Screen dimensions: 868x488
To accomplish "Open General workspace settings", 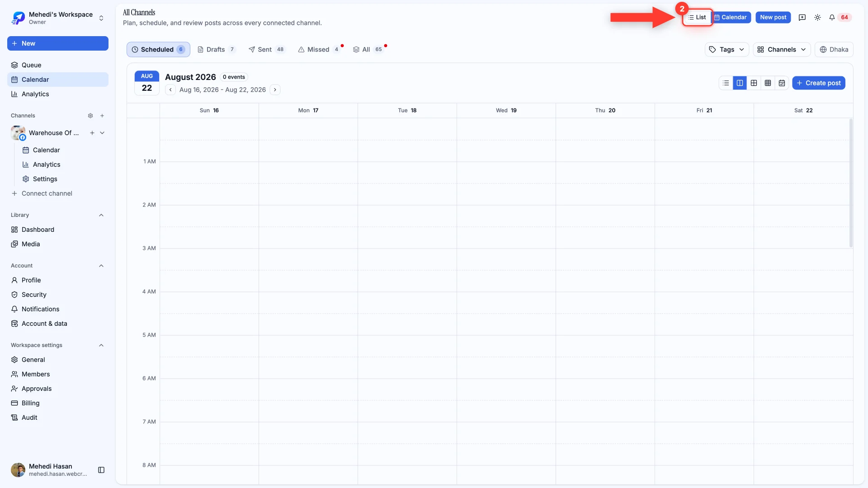I will [58, 360].
